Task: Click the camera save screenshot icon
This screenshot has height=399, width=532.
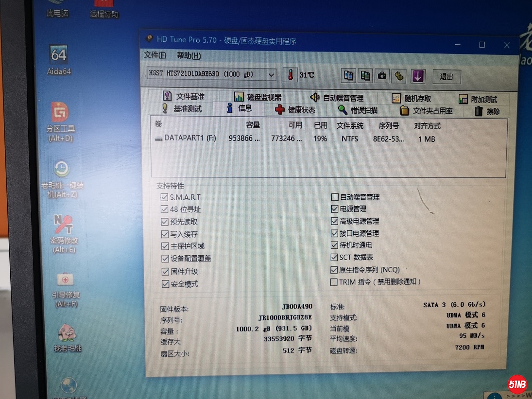Action: click(x=382, y=76)
